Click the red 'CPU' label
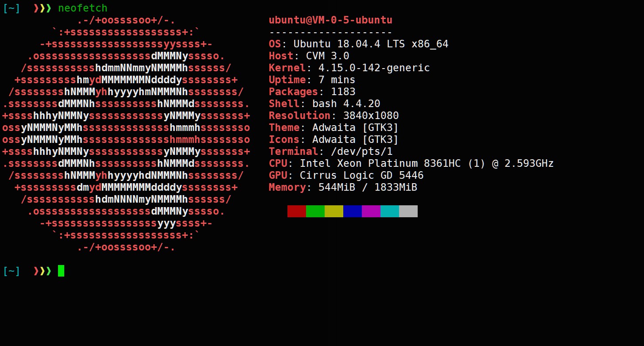 (278, 164)
